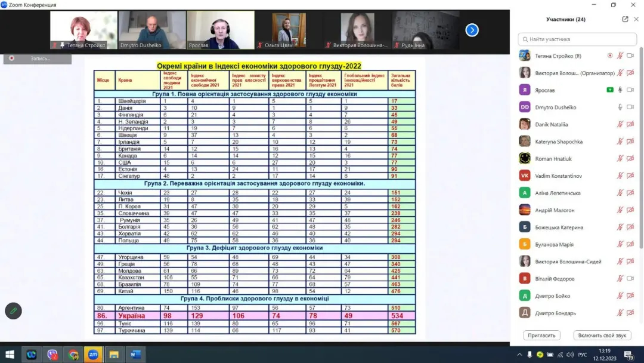Click the green annotation pencil button
644x363 pixels.
13,310
